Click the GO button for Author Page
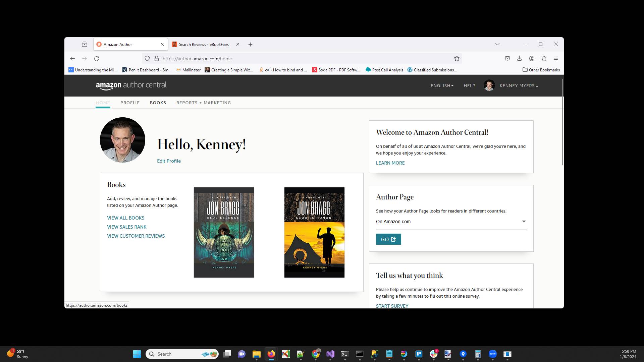Screen dimensions: 644x362 click(x=388, y=239)
